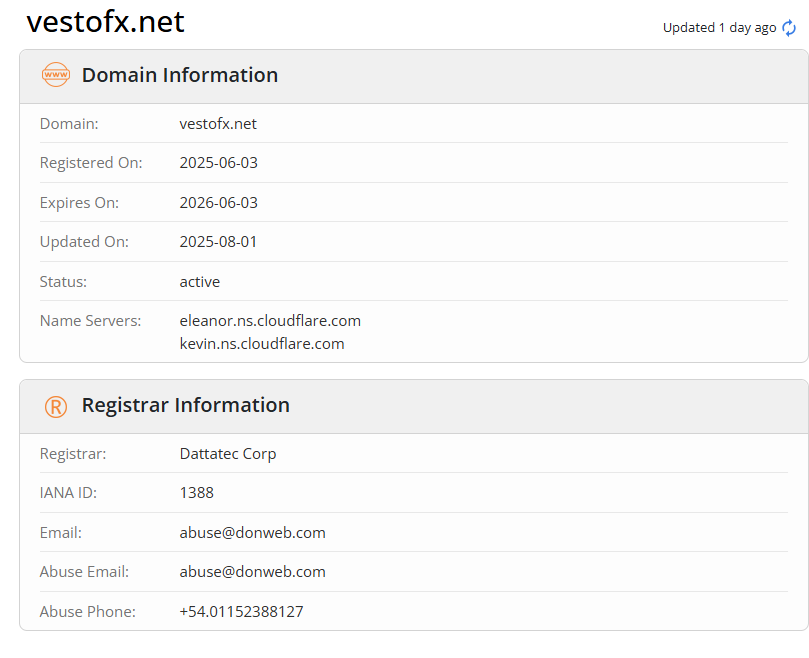The image size is (809, 658).
Task: Click the vestofx.net page title
Action: coord(105,22)
